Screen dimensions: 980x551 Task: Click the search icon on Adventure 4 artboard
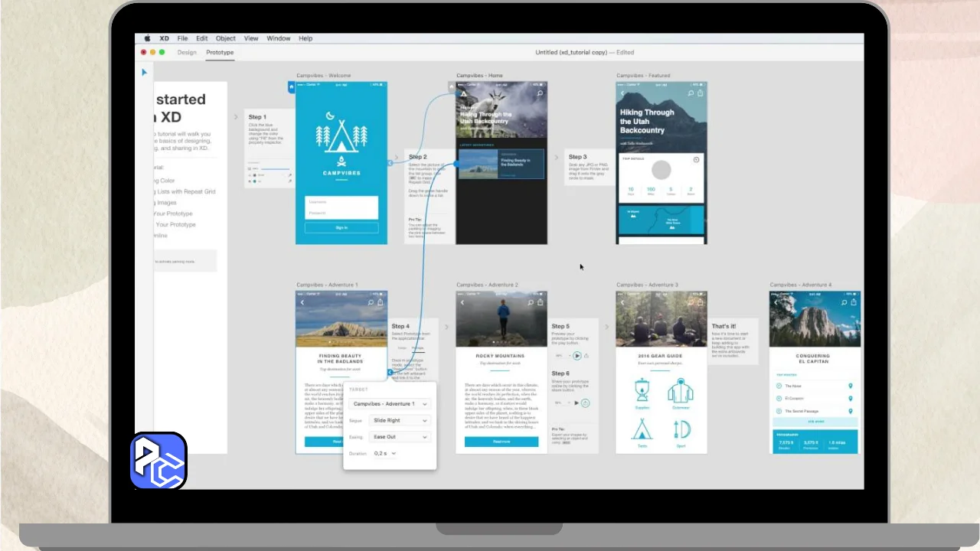coord(844,302)
